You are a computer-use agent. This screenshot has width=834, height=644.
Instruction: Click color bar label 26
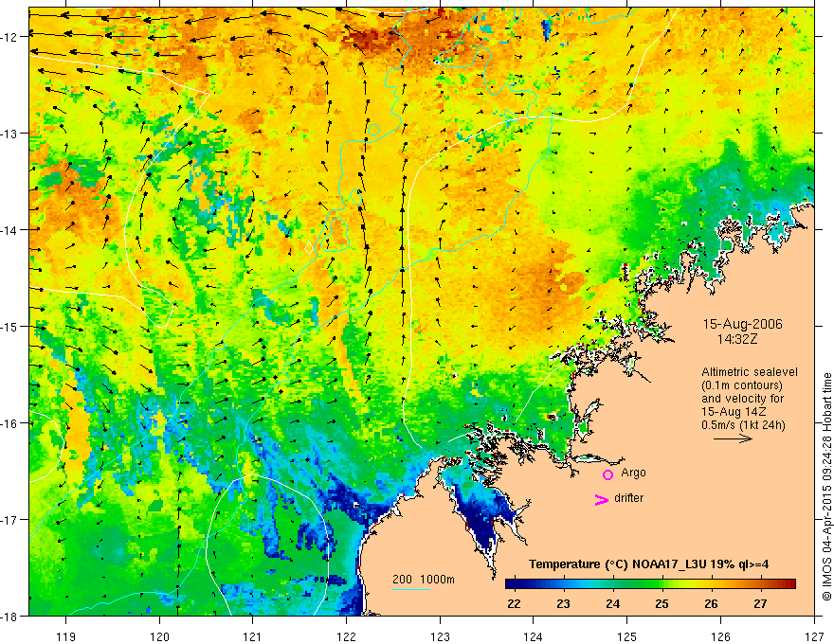click(x=711, y=603)
